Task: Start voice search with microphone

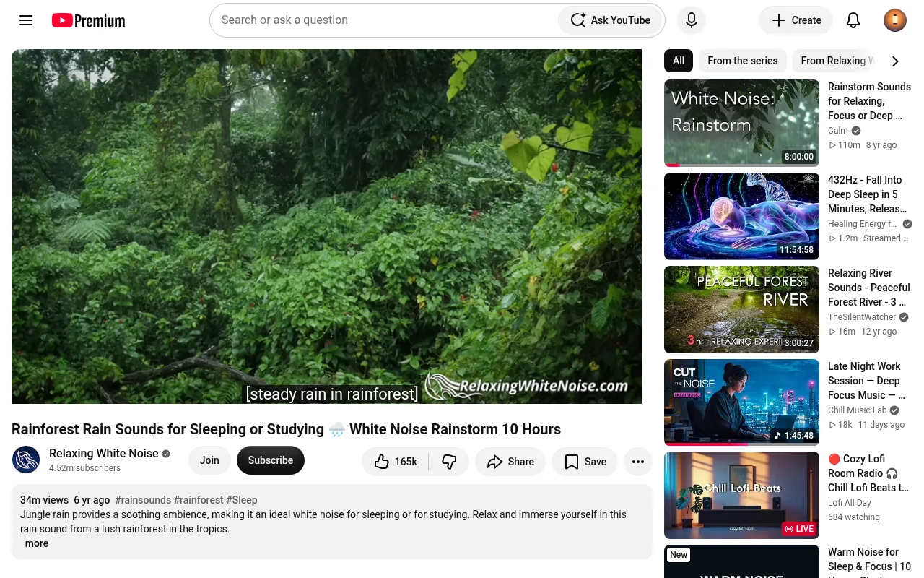Action: click(x=692, y=20)
